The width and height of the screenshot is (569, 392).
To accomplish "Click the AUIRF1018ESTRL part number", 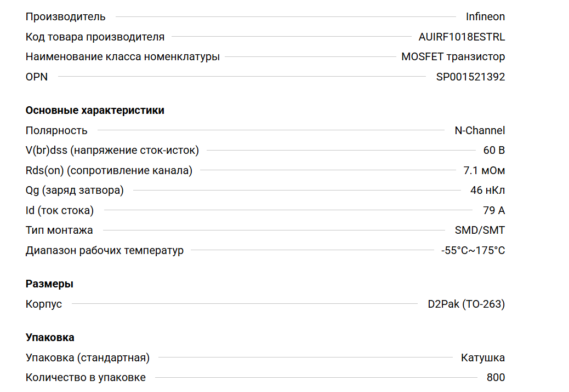I will coord(462,37).
